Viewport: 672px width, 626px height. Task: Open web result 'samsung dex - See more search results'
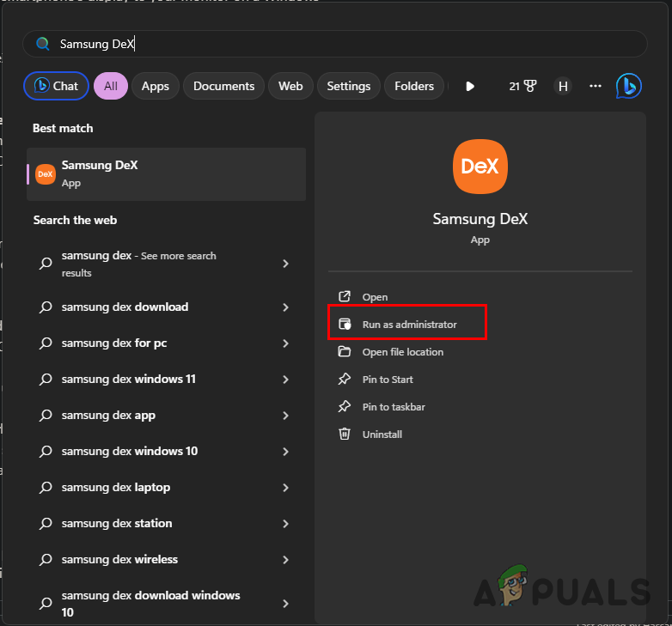click(167, 264)
